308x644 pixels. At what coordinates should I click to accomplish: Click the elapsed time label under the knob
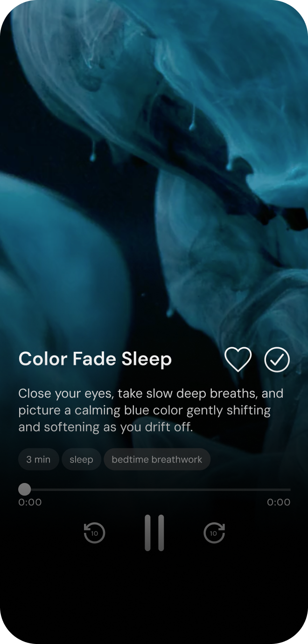pyautogui.click(x=30, y=502)
